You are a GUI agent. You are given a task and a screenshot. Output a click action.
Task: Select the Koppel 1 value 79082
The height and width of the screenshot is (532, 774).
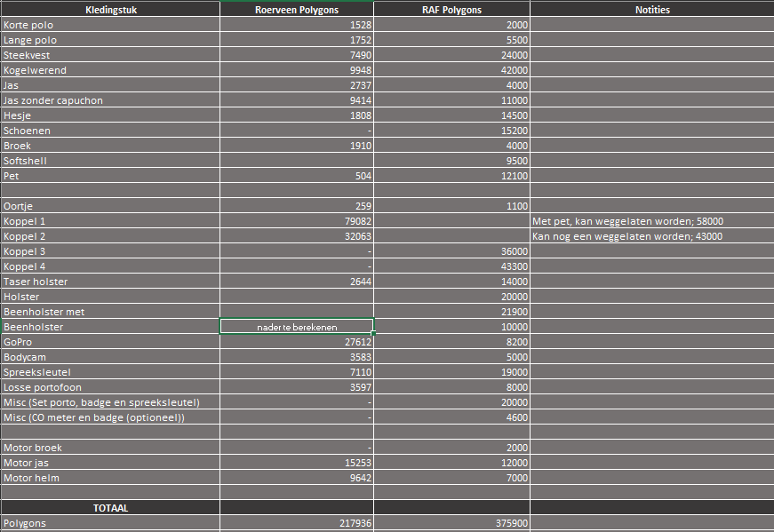pyautogui.click(x=297, y=221)
